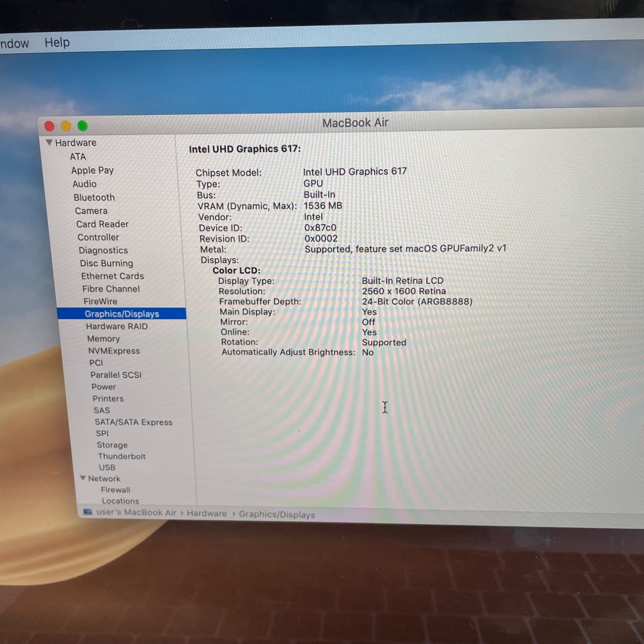
Task: Click the computer icon in path bar
Action: point(88,512)
